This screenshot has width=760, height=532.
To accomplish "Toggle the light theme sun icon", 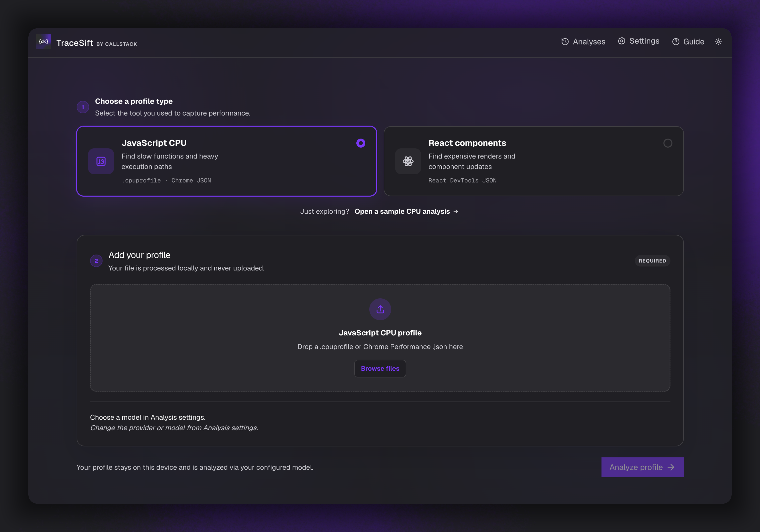I will [718, 42].
